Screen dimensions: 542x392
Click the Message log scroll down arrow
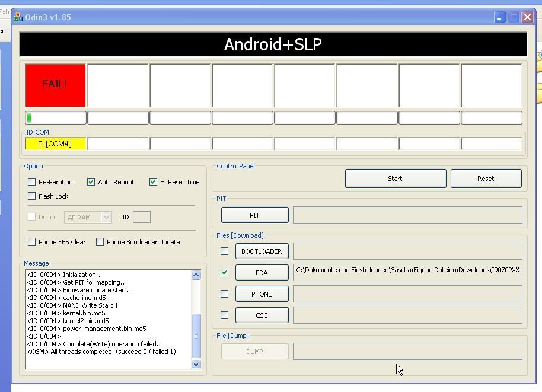point(196,364)
